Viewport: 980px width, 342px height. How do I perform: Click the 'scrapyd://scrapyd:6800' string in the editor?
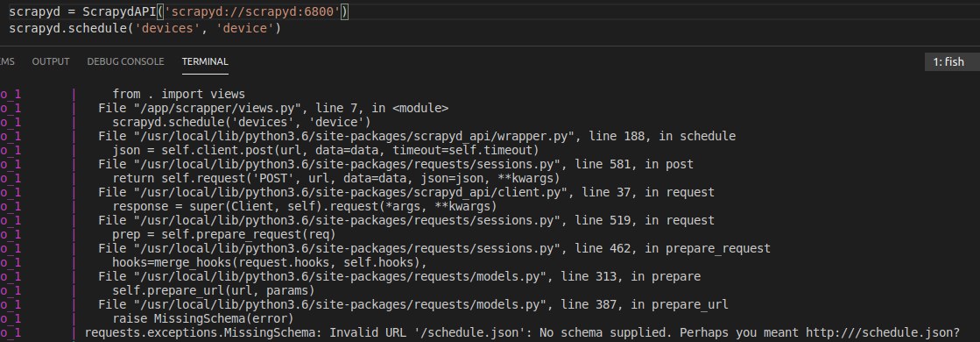[252, 12]
